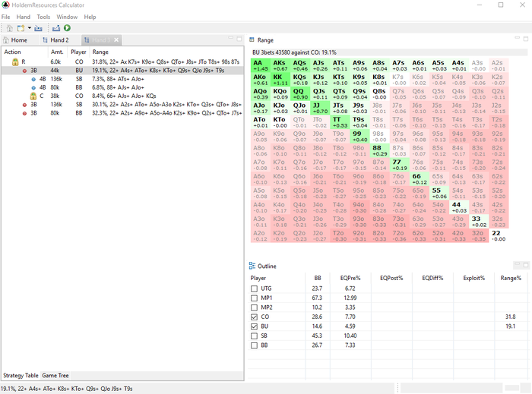Check the BB player checkbox
The height and width of the screenshot is (394, 532).
tap(254, 345)
